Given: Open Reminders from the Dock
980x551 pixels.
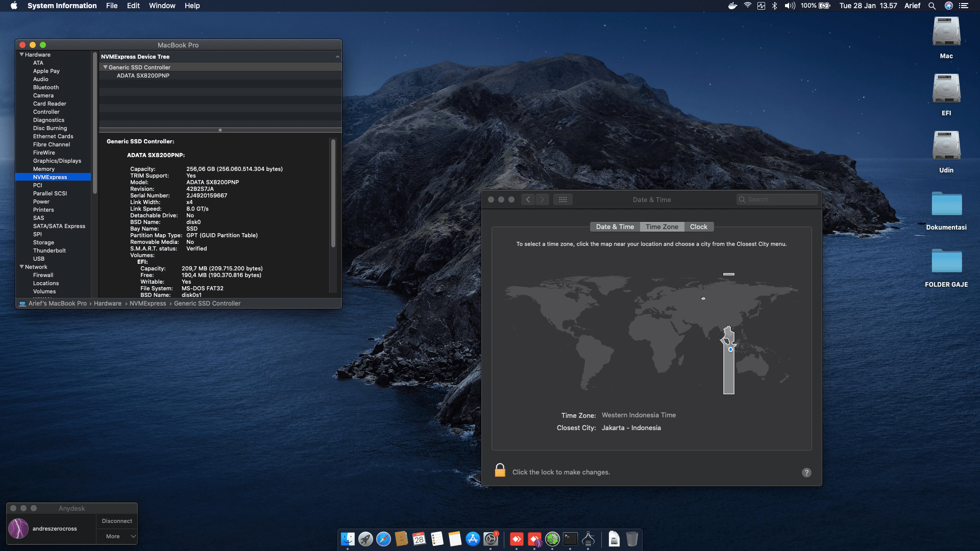Looking at the screenshot, I should (437, 539).
